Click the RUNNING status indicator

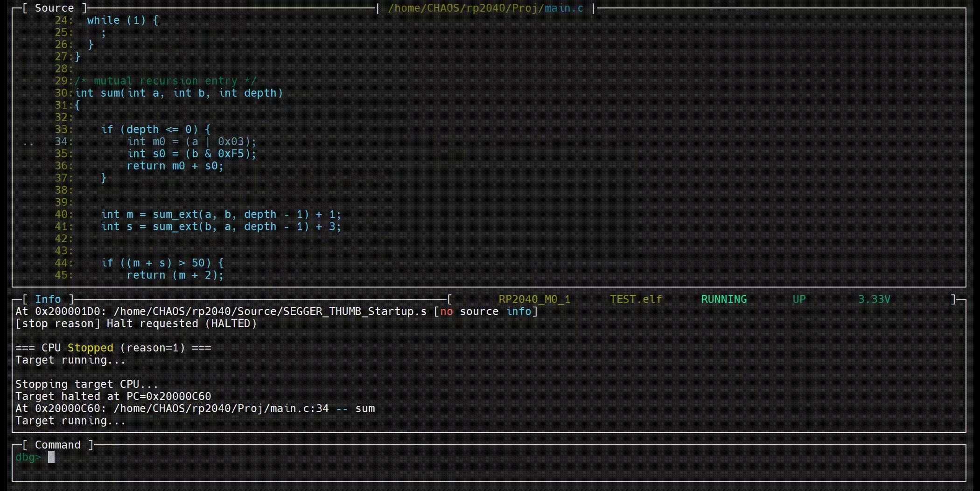point(723,299)
